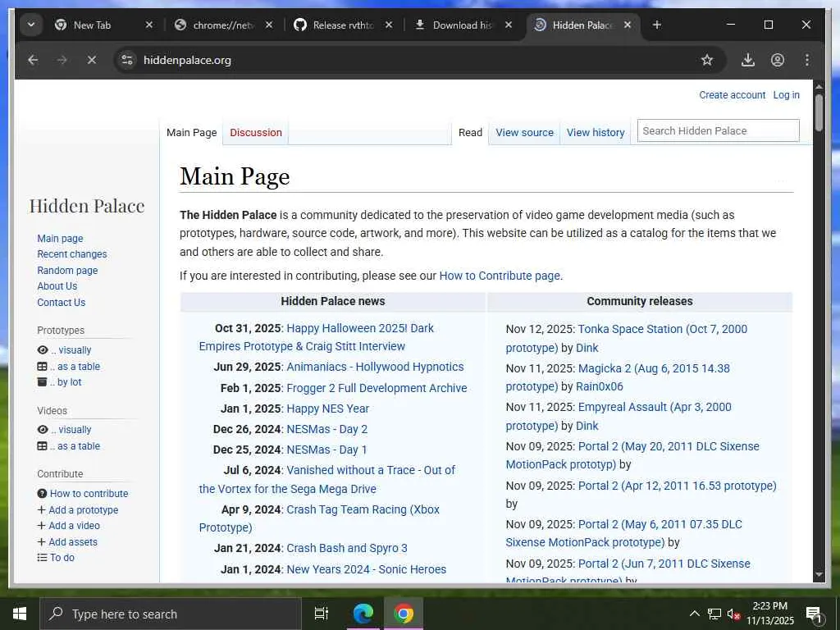View site information icon in address bar
Screen dimensions: 840x630
point(127,60)
